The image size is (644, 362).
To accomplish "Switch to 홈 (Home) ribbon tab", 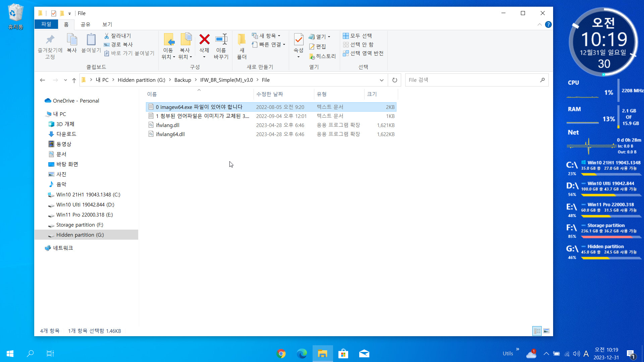I will tap(66, 24).
